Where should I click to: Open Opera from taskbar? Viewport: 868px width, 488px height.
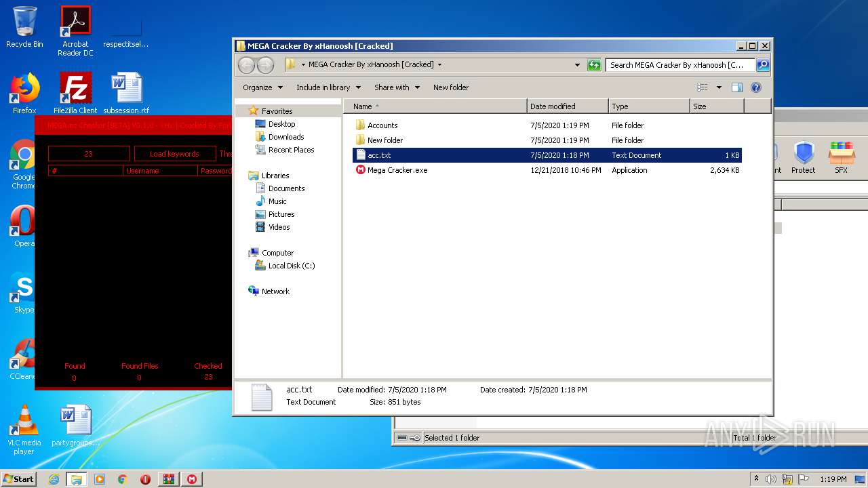(x=146, y=479)
